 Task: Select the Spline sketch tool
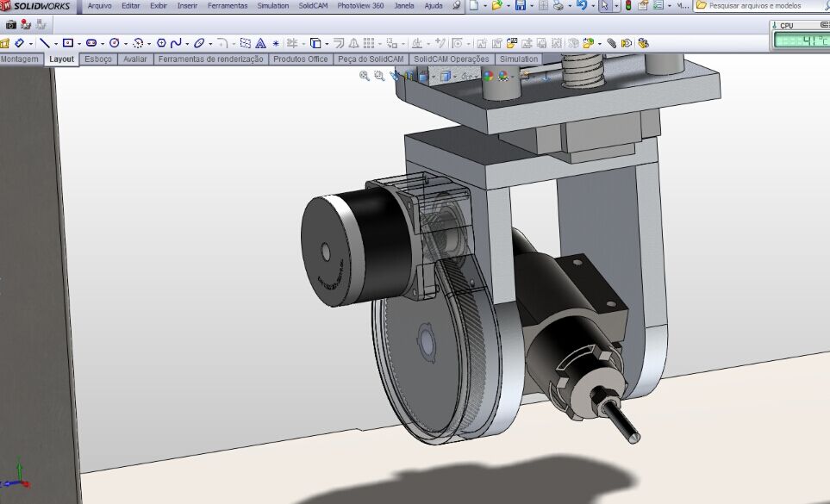(176, 42)
